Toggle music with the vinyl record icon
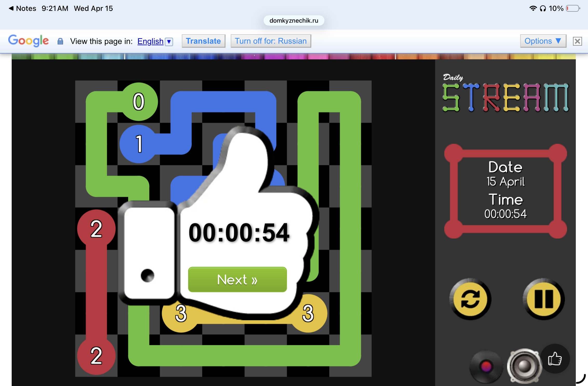This screenshot has height=386, width=588. (486, 367)
